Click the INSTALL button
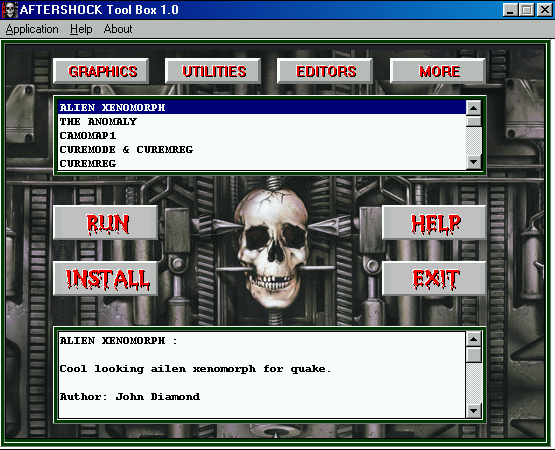The image size is (555, 450). 105,278
